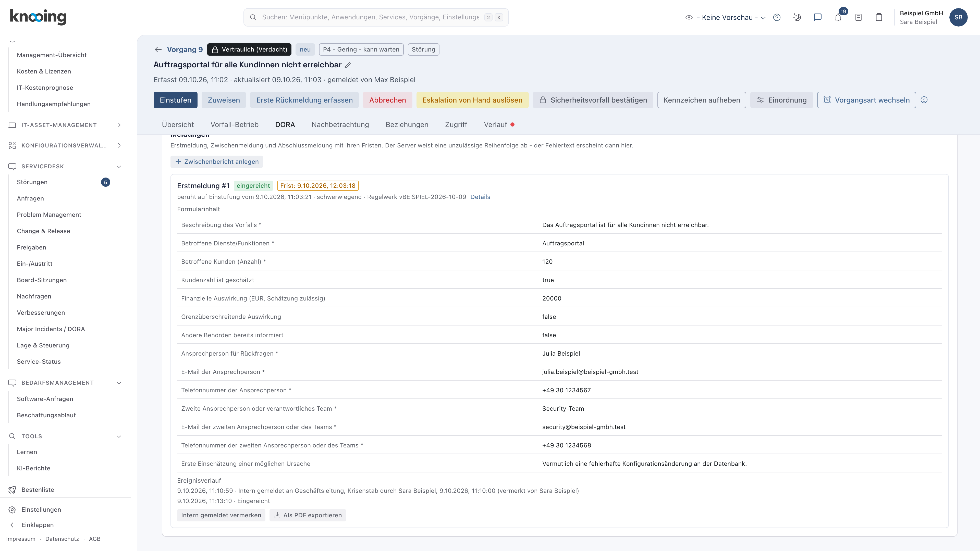Open the clipboard icon in header
The height and width of the screenshot is (551, 980).
click(x=879, y=17)
